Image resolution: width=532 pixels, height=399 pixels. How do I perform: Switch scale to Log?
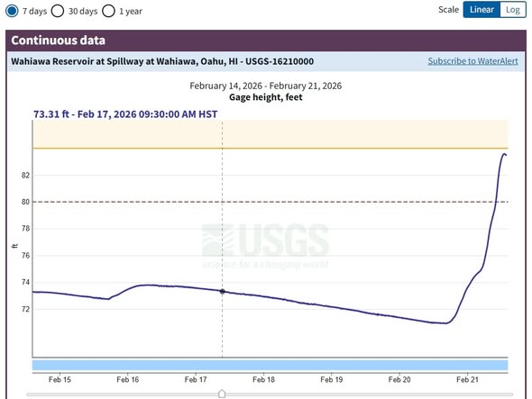513,10
